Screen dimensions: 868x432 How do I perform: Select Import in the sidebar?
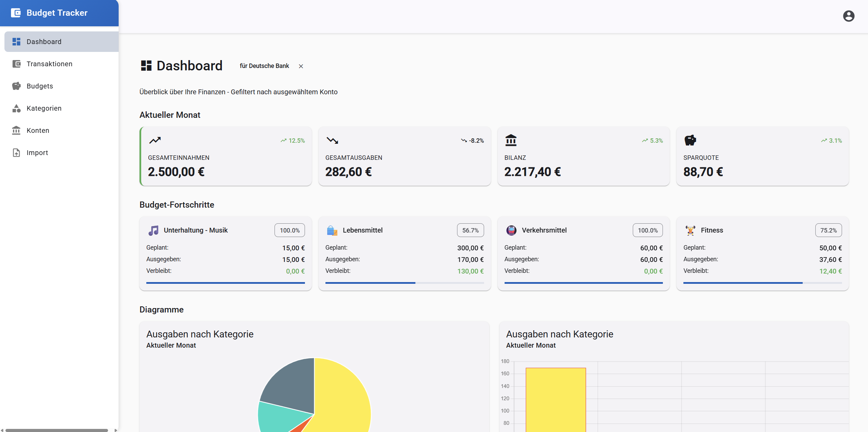pyautogui.click(x=62, y=153)
